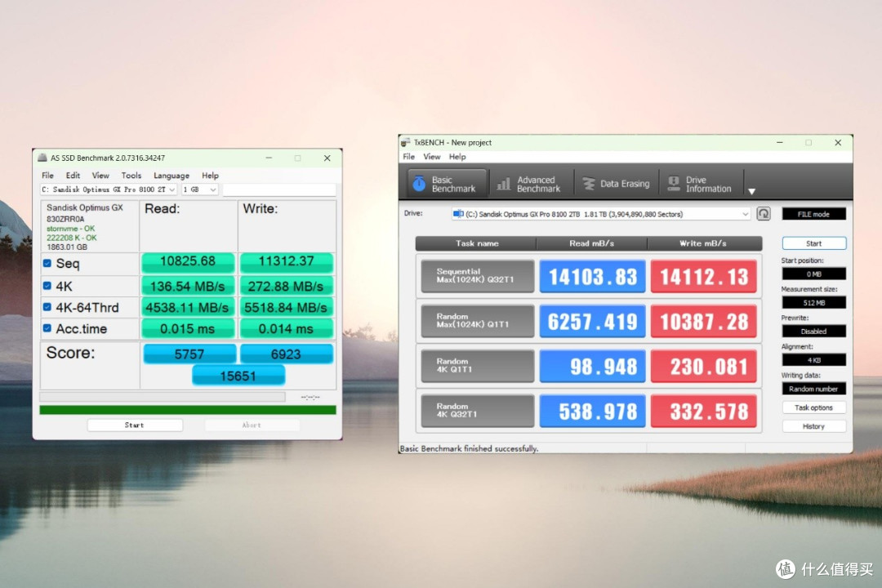Click the green AS SSD progress bar

[x=188, y=410]
